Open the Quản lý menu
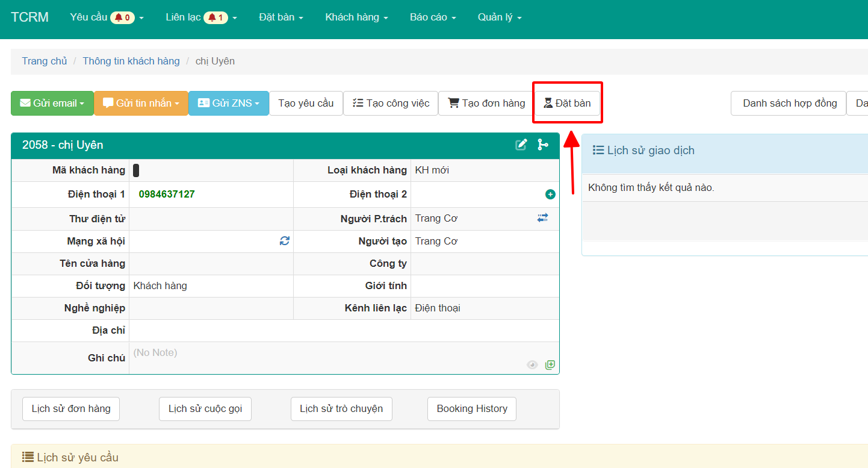The width and height of the screenshot is (868, 468). point(500,17)
